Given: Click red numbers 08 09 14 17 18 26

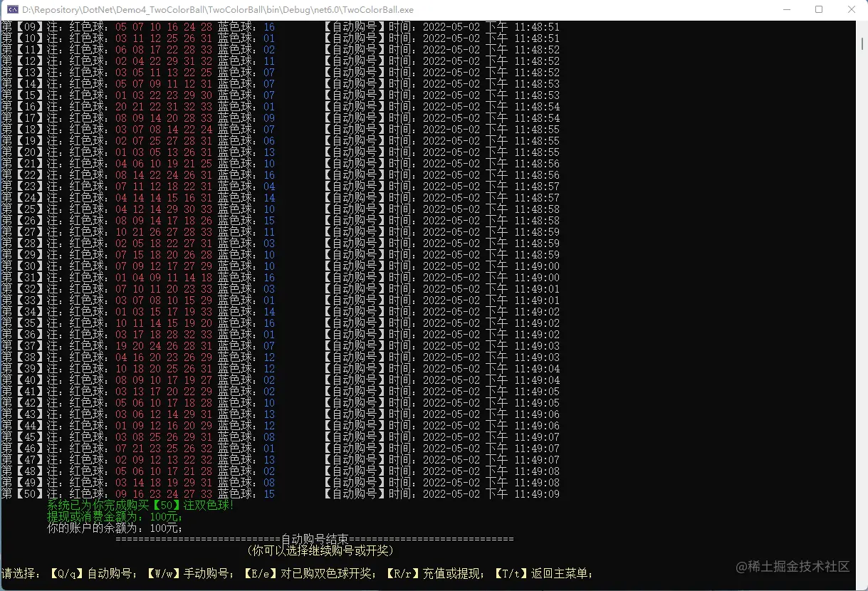Looking at the screenshot, I should (x=164, y=221).
